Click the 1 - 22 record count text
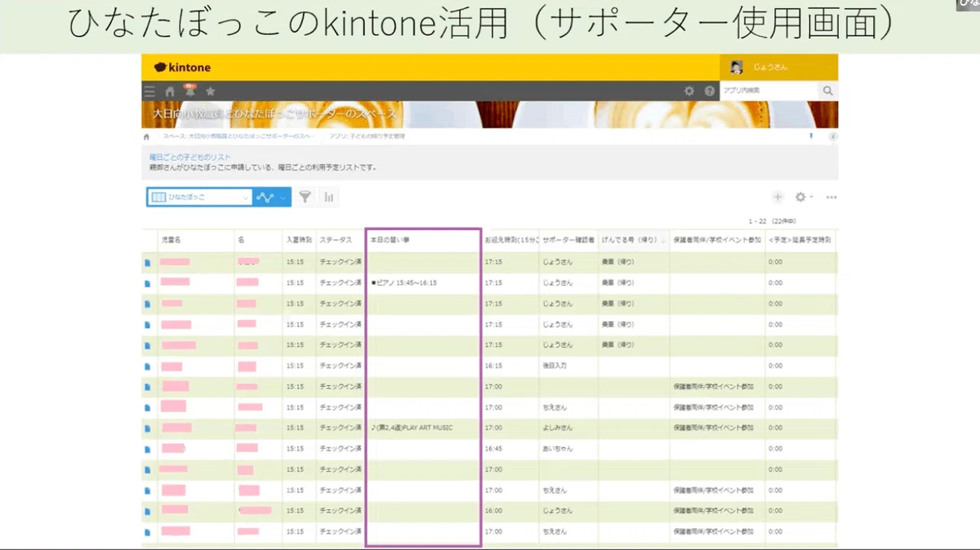The image size is (980, 550). click(772, 221)
